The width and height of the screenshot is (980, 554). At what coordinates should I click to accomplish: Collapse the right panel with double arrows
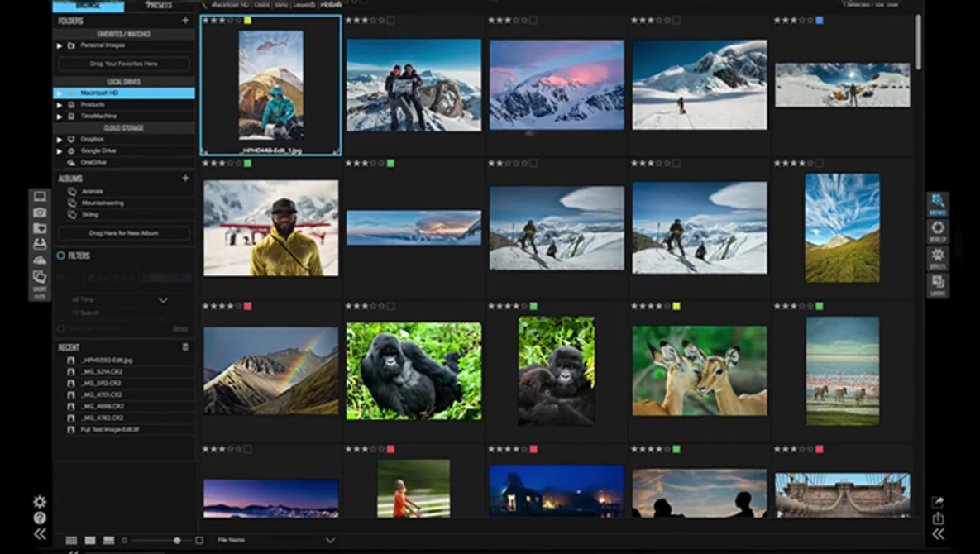(x=938, y=534)
